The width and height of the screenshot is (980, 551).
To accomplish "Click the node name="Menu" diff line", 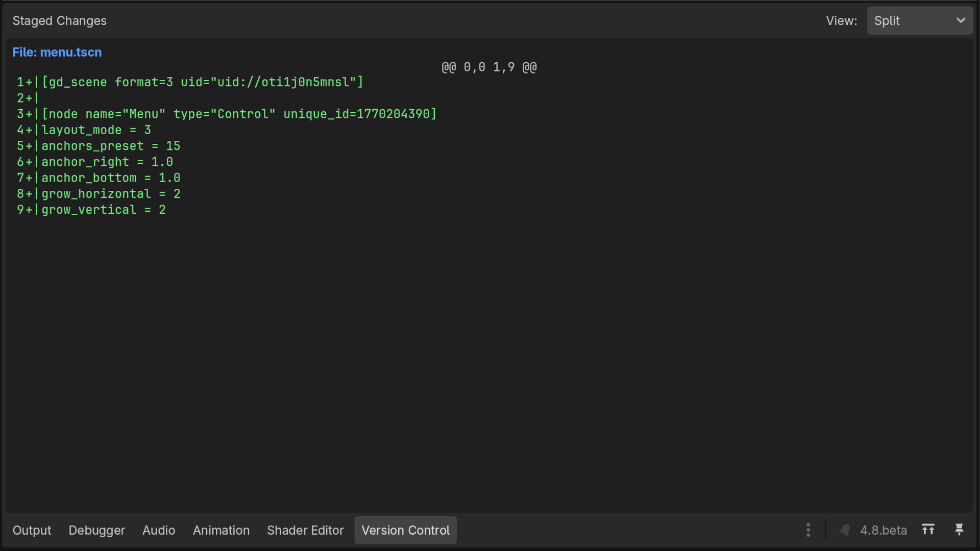I will click(227, 114).
